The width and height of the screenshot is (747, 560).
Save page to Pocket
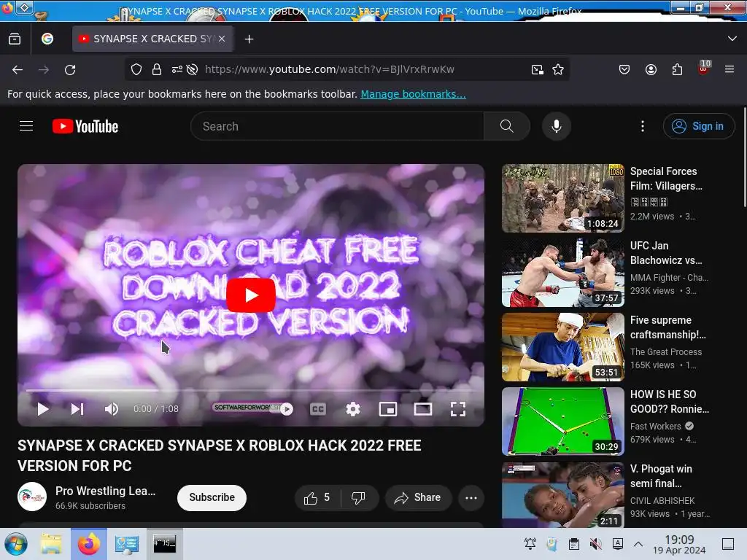point(624,69)
